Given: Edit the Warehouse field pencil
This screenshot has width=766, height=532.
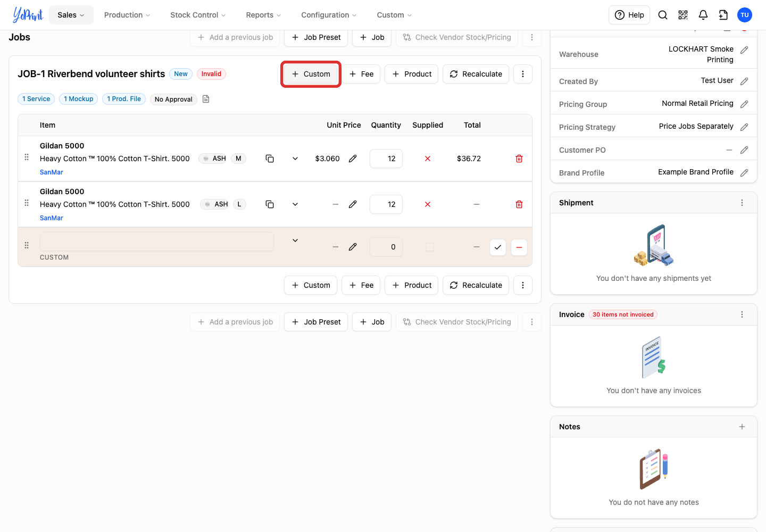Looking at the screenshot, I should pyautogui.click(x=744, y=50).
